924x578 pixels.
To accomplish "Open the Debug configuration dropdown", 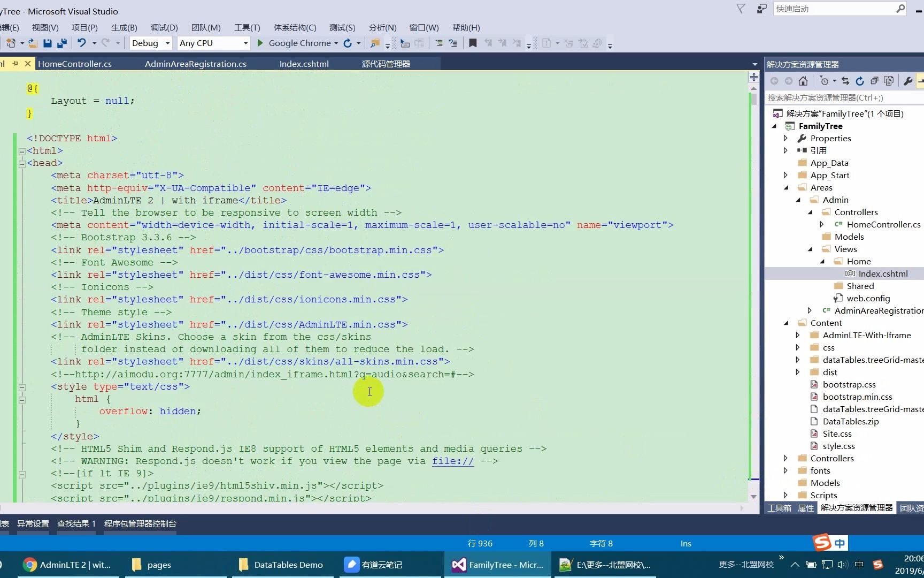I will tap(167, 43).
